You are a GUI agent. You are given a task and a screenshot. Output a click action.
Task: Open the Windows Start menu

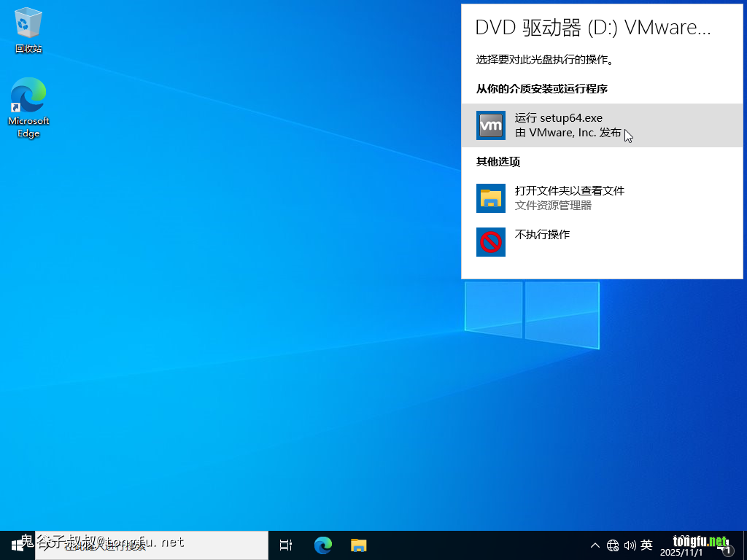17,545
